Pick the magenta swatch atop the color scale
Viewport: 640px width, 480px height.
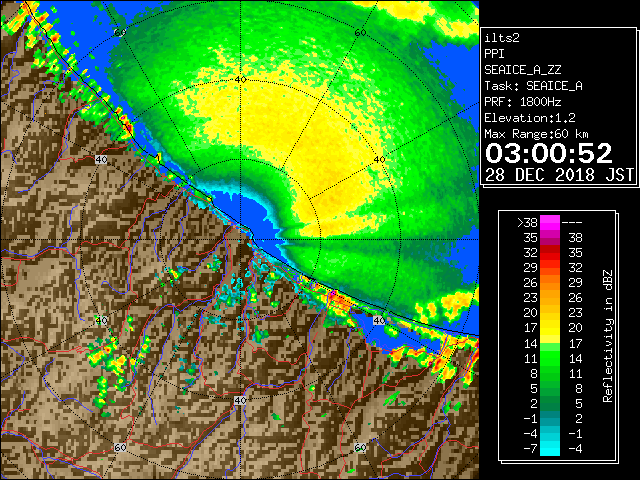tap(550, 223)
